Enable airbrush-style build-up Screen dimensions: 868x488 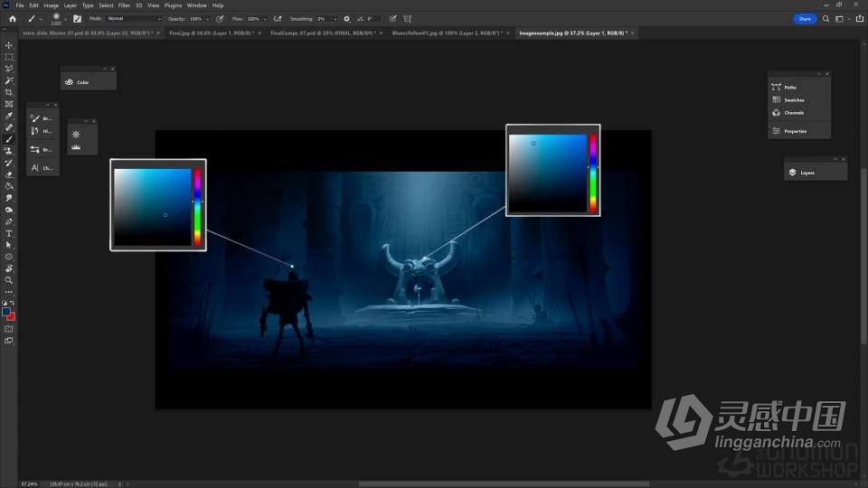tap(278, 19)
